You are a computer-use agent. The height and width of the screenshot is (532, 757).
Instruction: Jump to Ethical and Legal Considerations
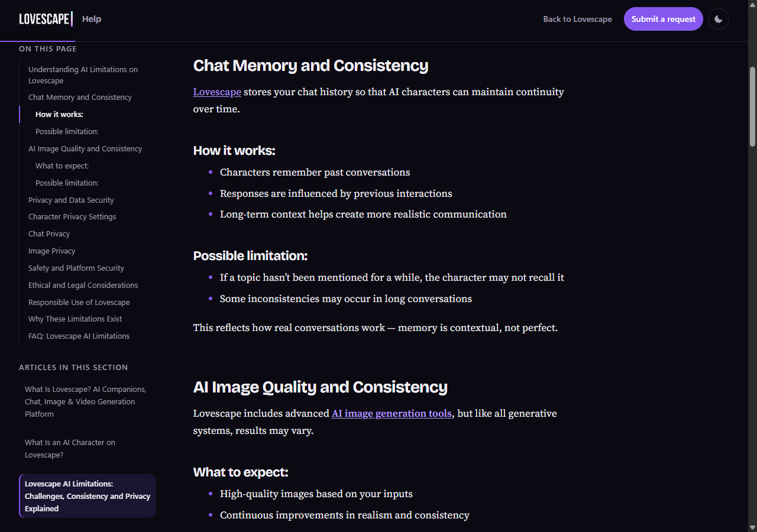[x=83, y=285]
